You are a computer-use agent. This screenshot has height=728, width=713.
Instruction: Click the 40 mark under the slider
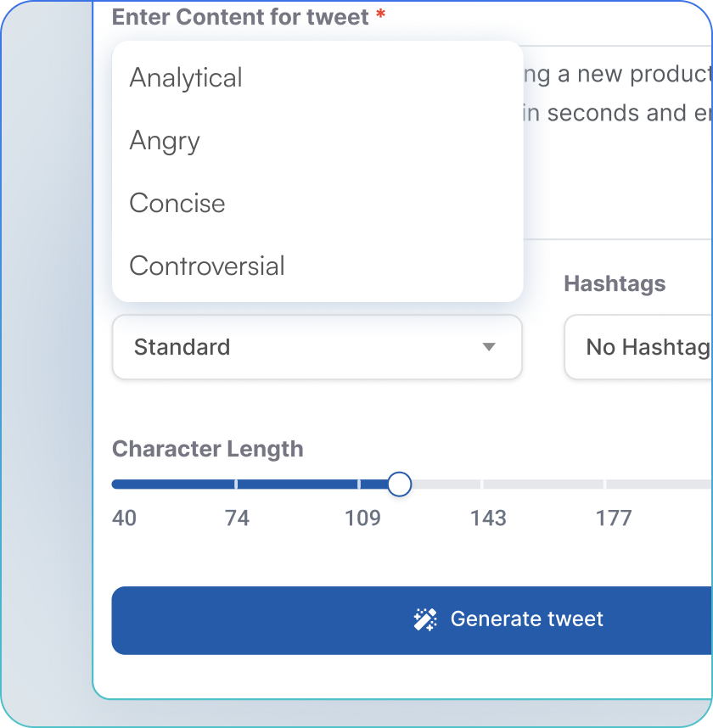click(x=125, y=518)
